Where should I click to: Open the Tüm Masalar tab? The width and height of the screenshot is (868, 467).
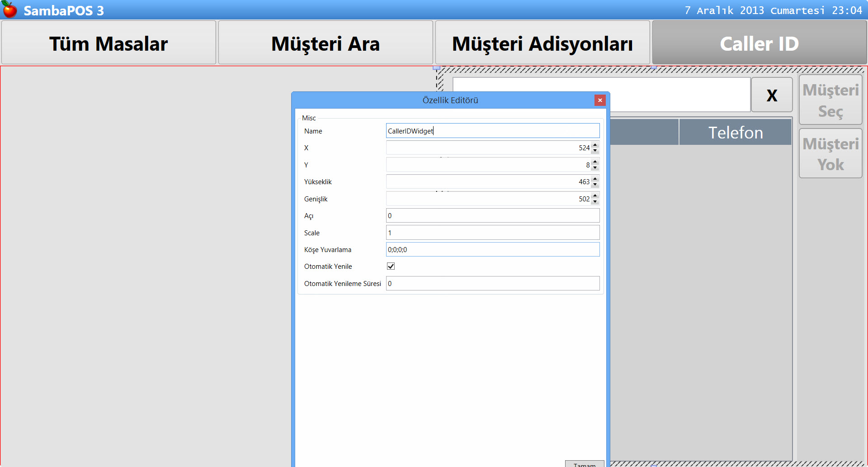pyautogui.click(x=108, y=43)
